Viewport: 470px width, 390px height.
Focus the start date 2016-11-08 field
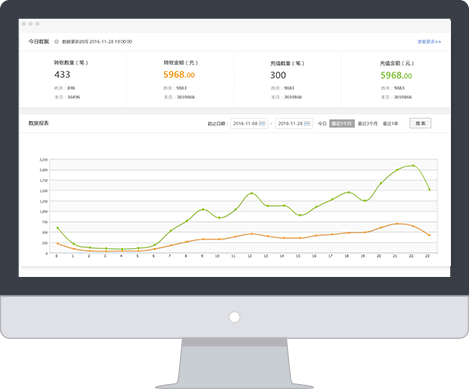[x=249, y=124]
